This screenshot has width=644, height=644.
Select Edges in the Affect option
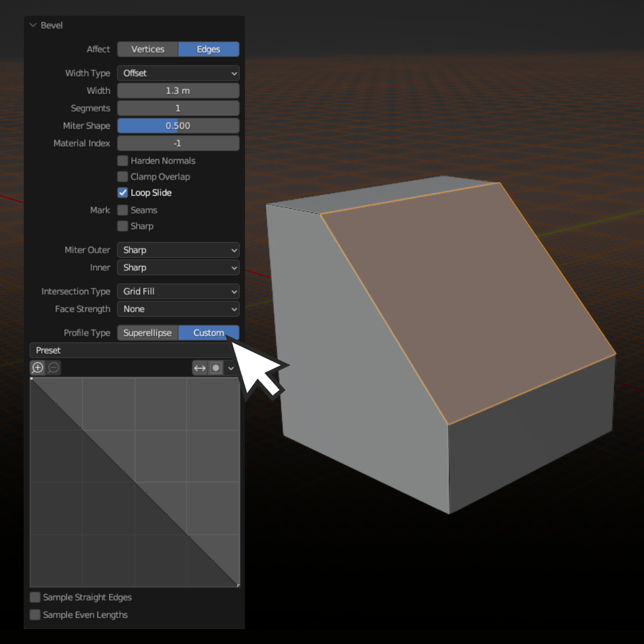point(209,49)
